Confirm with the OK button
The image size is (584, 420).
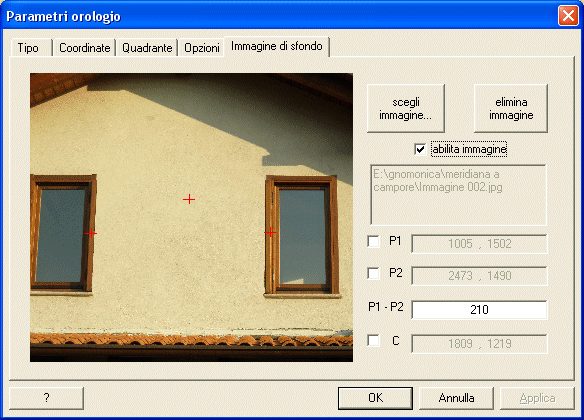[x=375, y=398]
